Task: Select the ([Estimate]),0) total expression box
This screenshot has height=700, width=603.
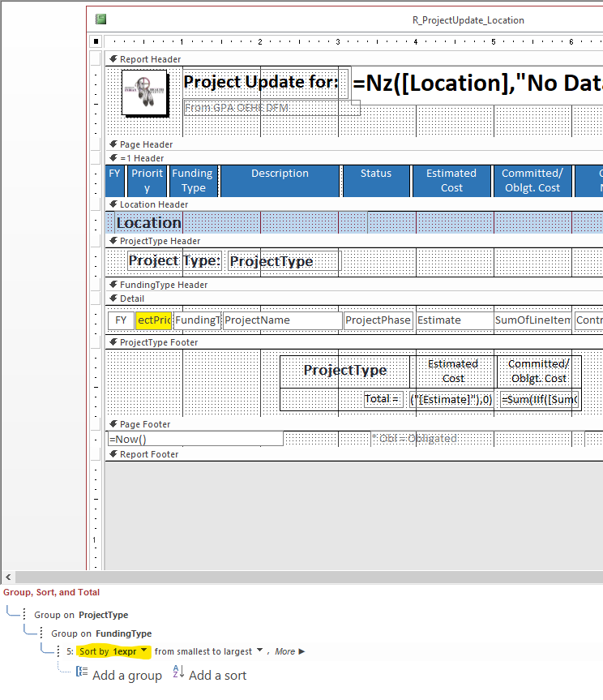Action: [x=451, y=399]
